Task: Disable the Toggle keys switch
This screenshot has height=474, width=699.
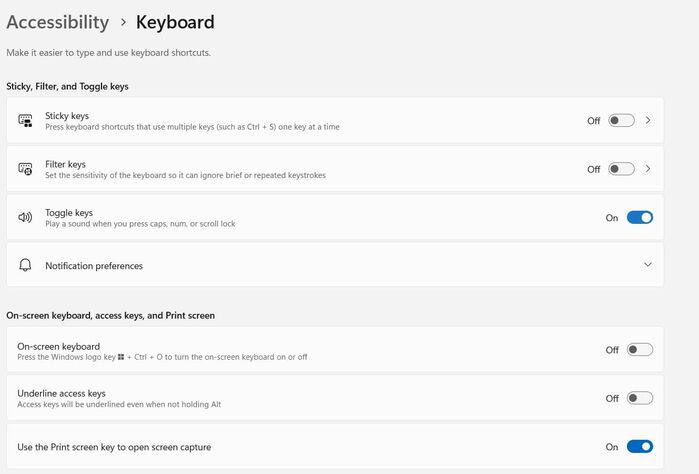Action: pyautogui.click(x=639, y=217)
